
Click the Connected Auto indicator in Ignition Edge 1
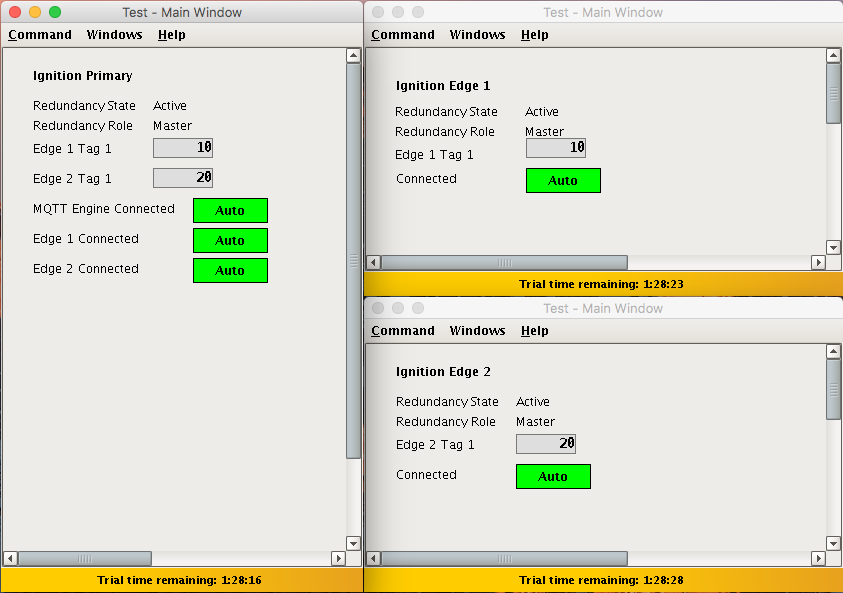[x=563, y=181]
